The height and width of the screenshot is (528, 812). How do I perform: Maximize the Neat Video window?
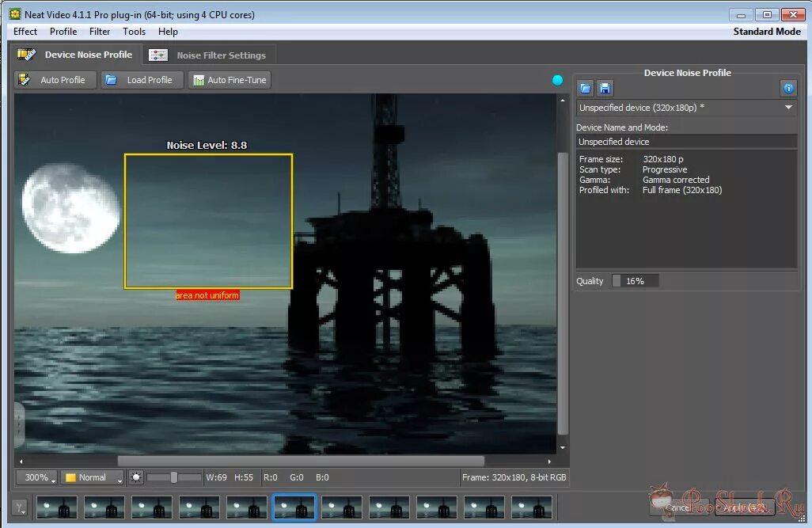pyautogui.click(x=767, y=14)
